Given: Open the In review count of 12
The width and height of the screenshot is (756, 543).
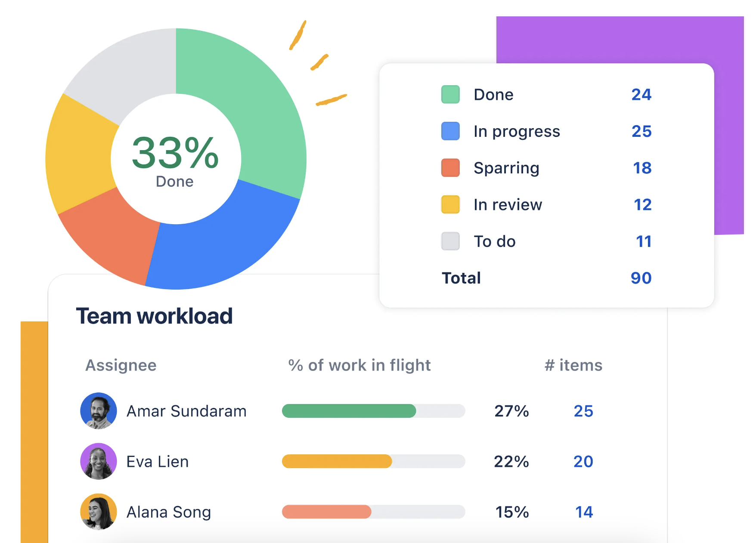Looking at the screenshot, I should (x=643, y=205).
